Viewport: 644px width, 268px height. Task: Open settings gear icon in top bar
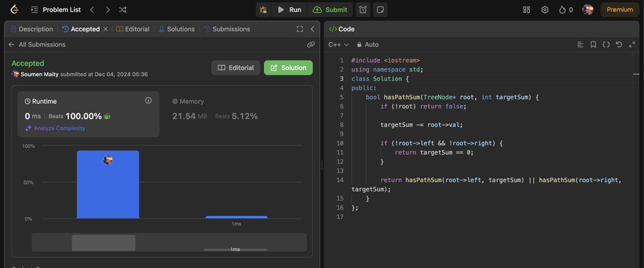tap(545, 10)
